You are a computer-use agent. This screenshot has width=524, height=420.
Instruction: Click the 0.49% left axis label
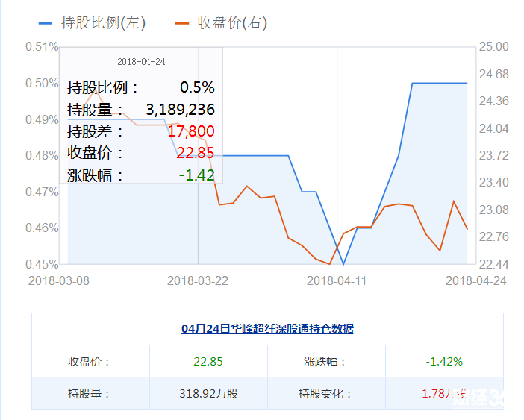[x=42, y=119]
